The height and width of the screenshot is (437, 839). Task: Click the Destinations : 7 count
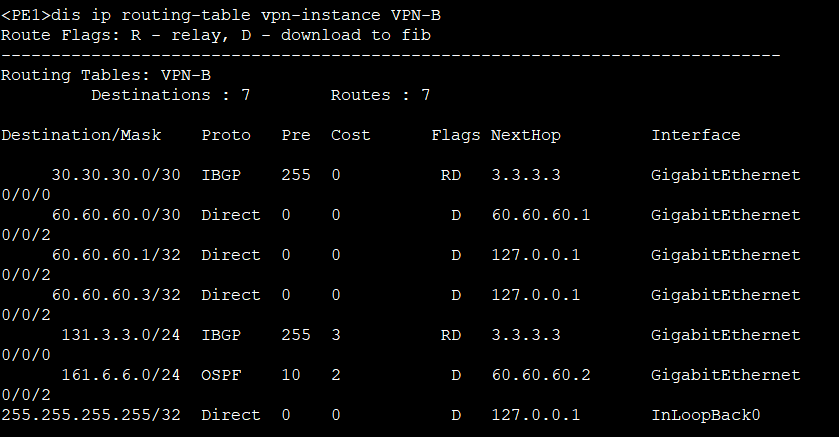(x=171, y=95)
